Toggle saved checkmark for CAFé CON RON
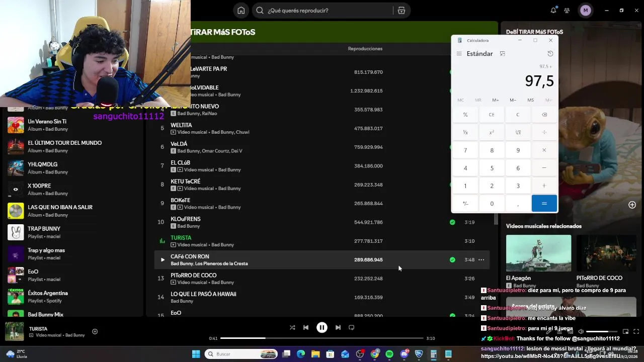This screenshot has height=362, width=644. click(452, 260)
